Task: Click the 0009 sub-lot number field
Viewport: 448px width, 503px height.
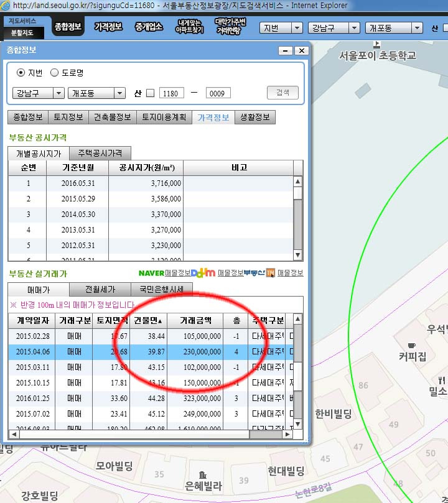Action: [x=218, y=93]
